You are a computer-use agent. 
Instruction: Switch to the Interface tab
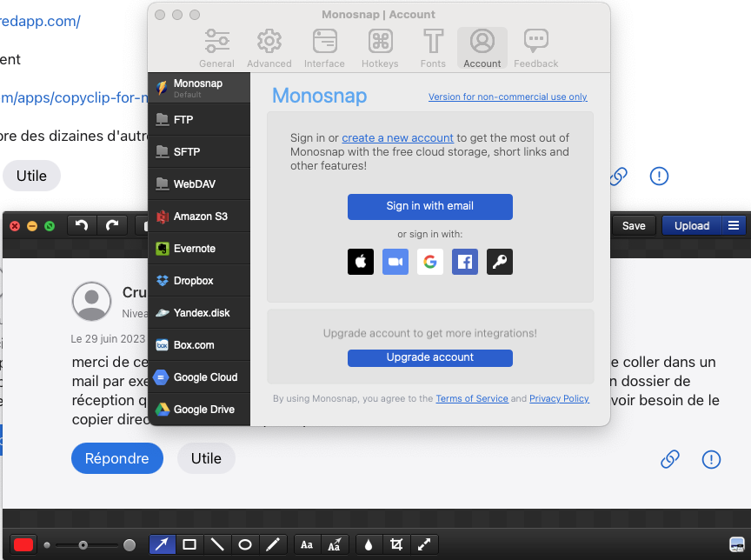(x=324, y=49)
